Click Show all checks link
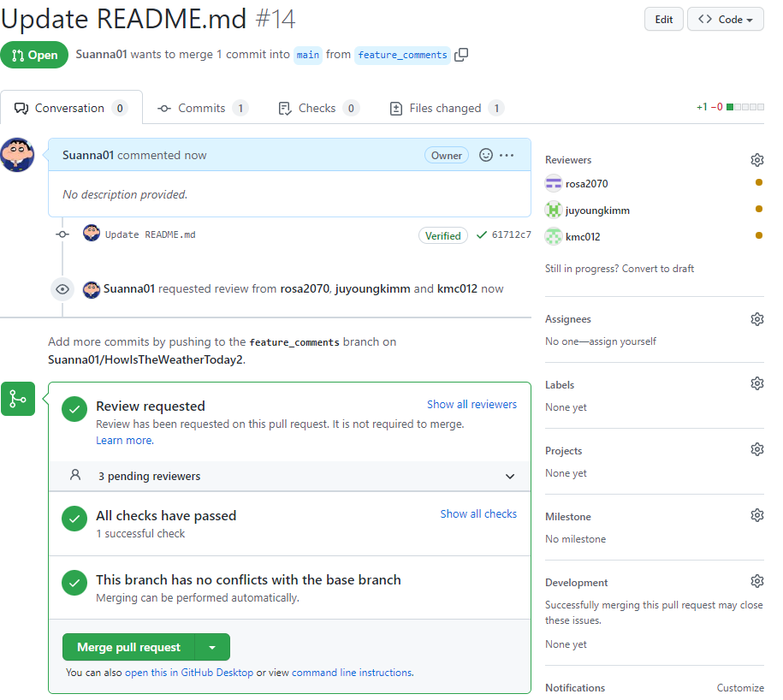Viewport: 783px width, 700px height. coord(478,513)
